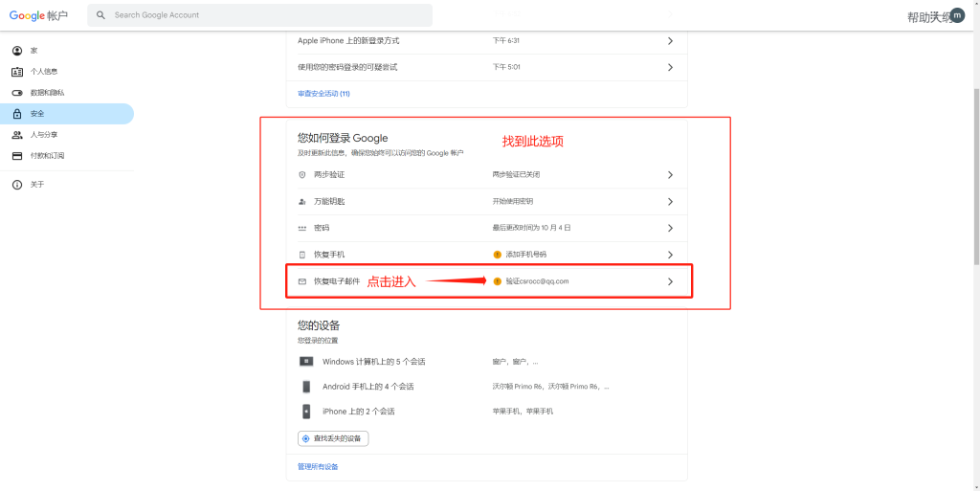Open the 数据和隐私 sidebar item

point(67,93)
